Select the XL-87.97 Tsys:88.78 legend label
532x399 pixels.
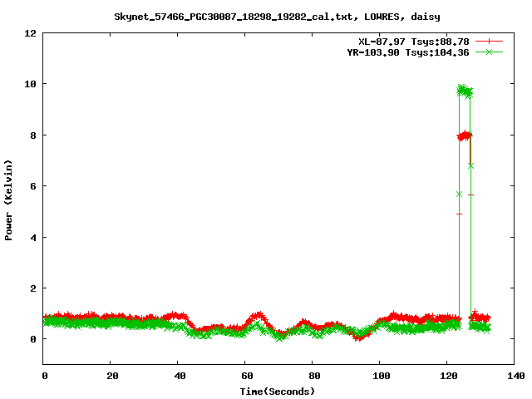(x=414, y=42)
